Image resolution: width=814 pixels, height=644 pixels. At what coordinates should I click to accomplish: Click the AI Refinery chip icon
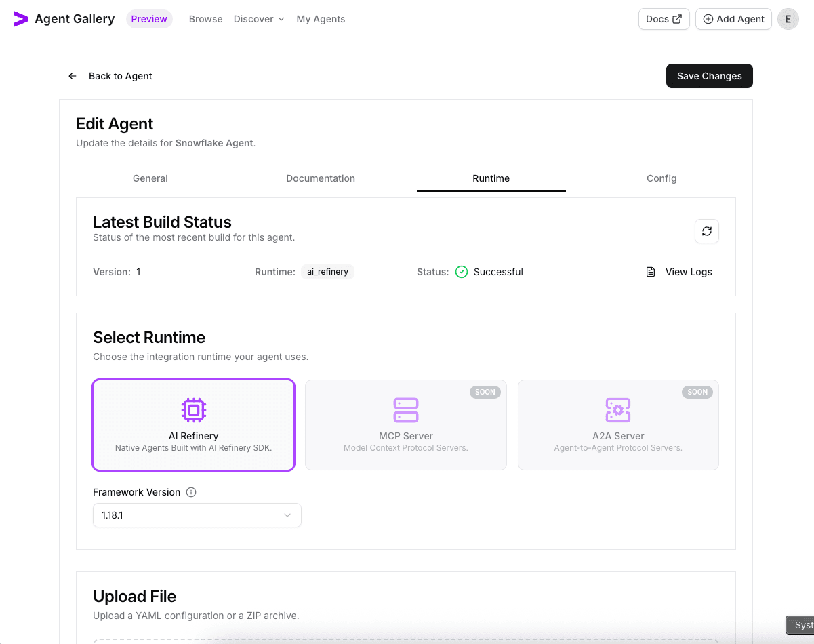[x=193, y=410]
